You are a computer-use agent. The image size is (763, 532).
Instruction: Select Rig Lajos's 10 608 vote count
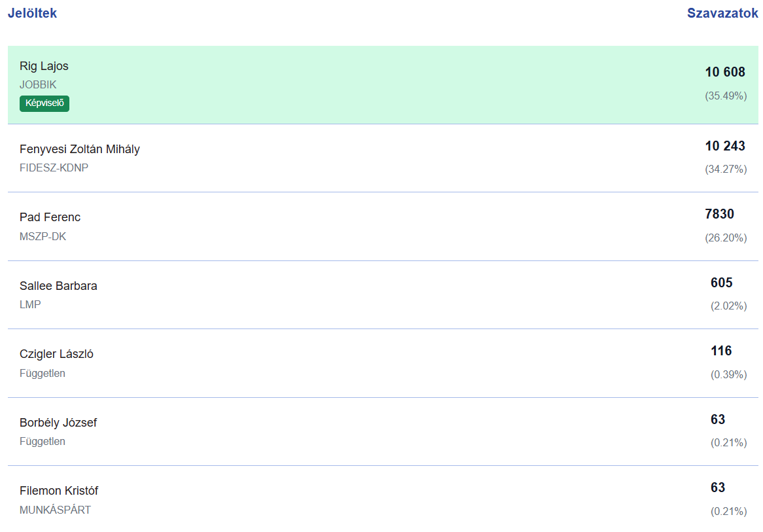click(725, 73)
